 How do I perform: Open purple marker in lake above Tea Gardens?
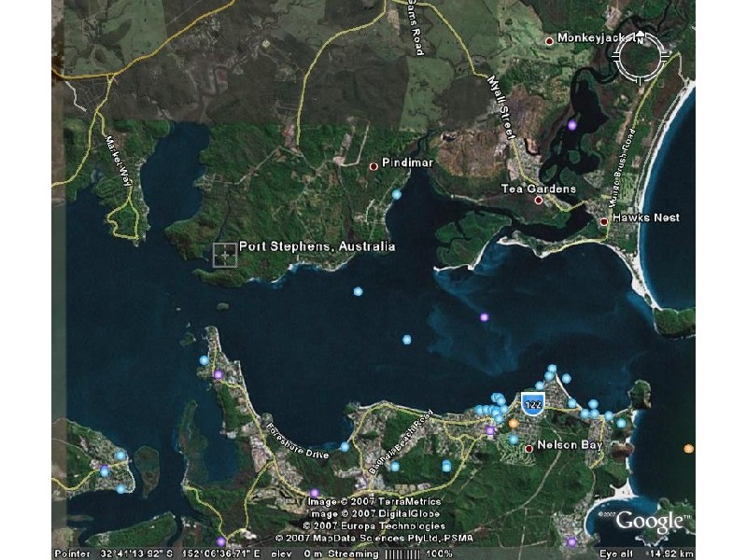tap(572, 125)
